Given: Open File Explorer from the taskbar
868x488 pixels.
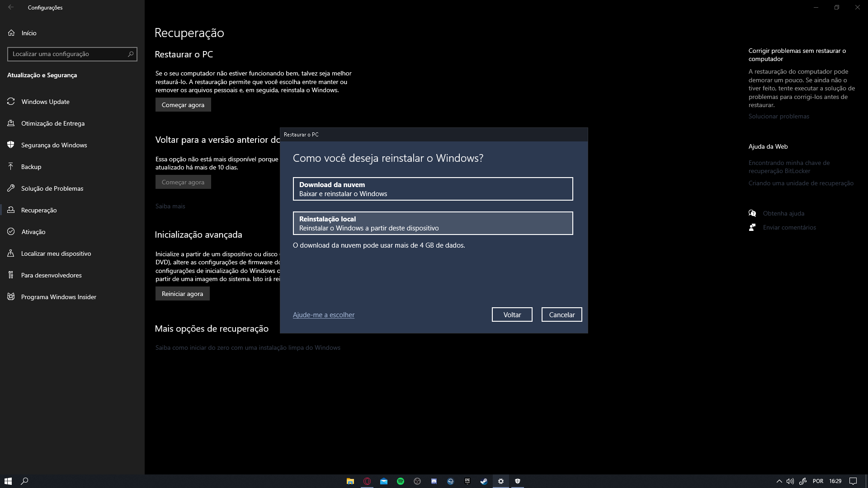Looking at the screenshot, I should (x=350, y=481).
